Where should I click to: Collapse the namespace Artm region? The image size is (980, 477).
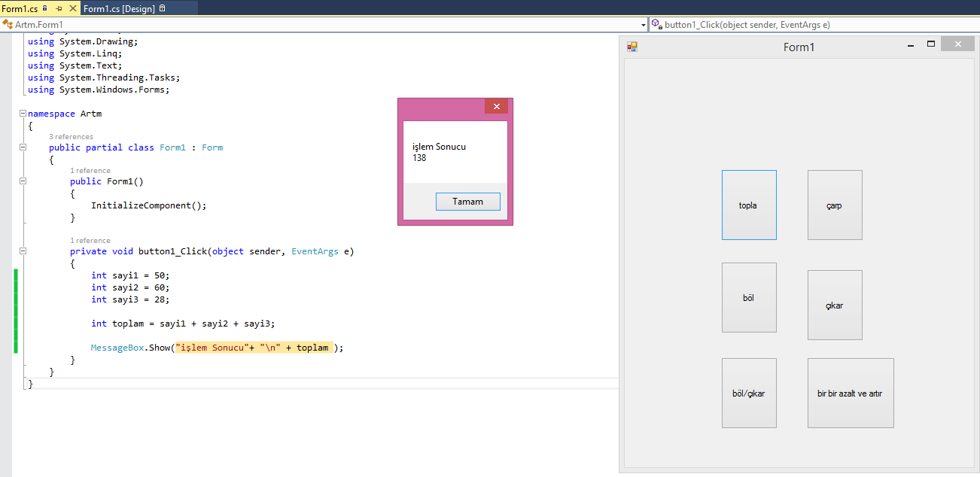(x=23, y=112)
